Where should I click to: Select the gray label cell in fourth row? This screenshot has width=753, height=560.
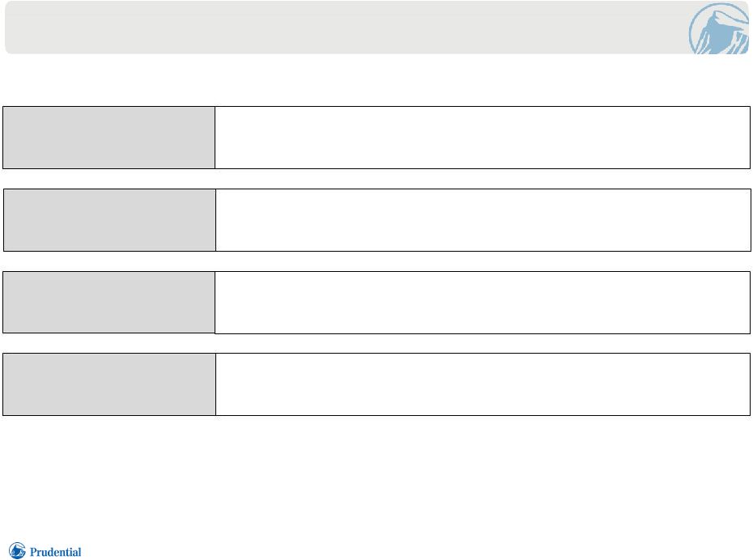(x=109, y=384)
